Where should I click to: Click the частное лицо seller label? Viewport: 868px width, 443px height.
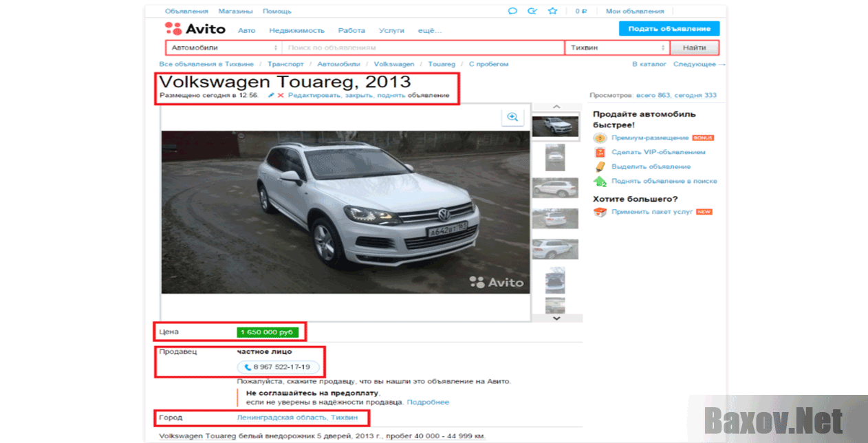264,352
